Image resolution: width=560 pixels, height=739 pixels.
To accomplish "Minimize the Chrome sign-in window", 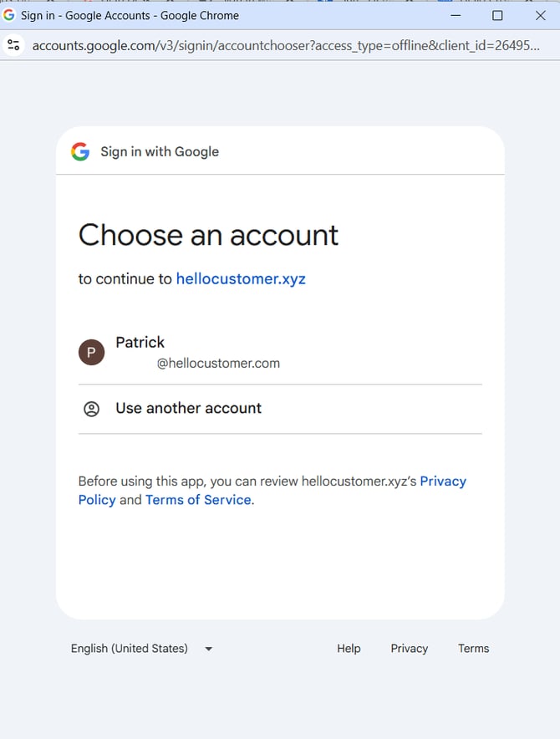I will pyautogui.click(x=456, y=16).
